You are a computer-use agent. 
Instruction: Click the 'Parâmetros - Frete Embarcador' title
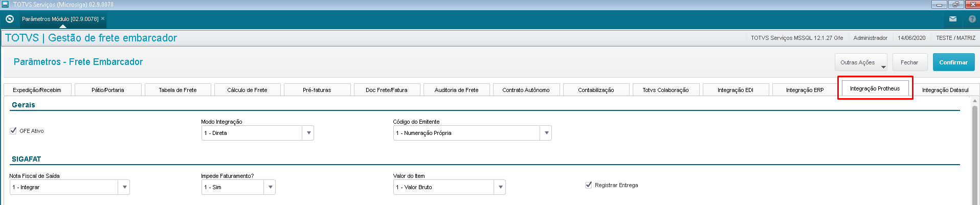(78, 62)
